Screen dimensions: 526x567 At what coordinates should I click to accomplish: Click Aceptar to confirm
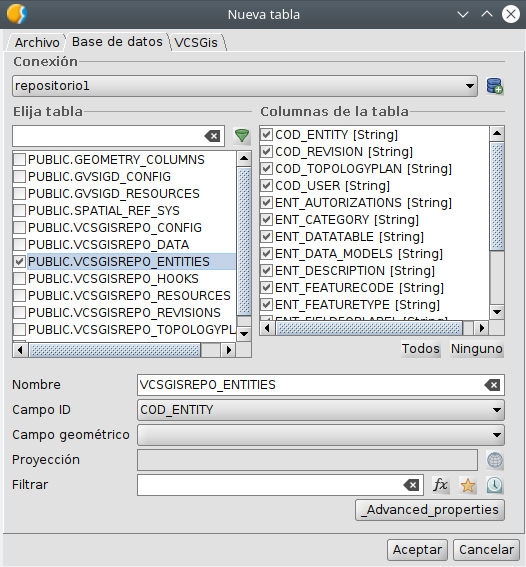click(417, 550)
